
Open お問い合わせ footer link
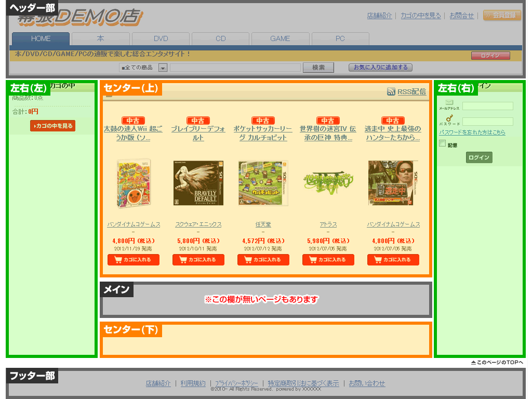(x=367, y=383)
